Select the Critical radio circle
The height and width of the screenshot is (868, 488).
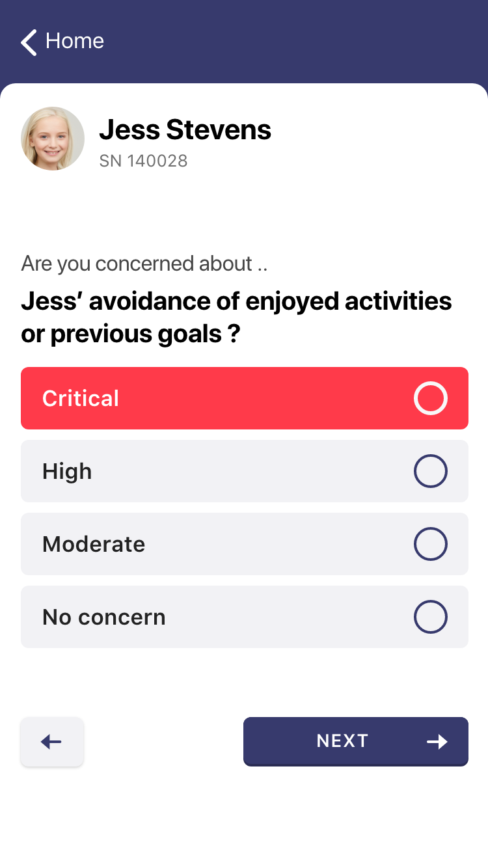click(430, 398)
